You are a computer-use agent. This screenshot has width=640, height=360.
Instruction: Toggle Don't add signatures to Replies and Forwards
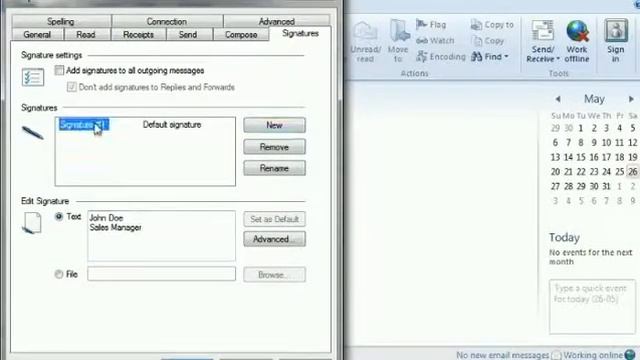click(x=71, y=87)
